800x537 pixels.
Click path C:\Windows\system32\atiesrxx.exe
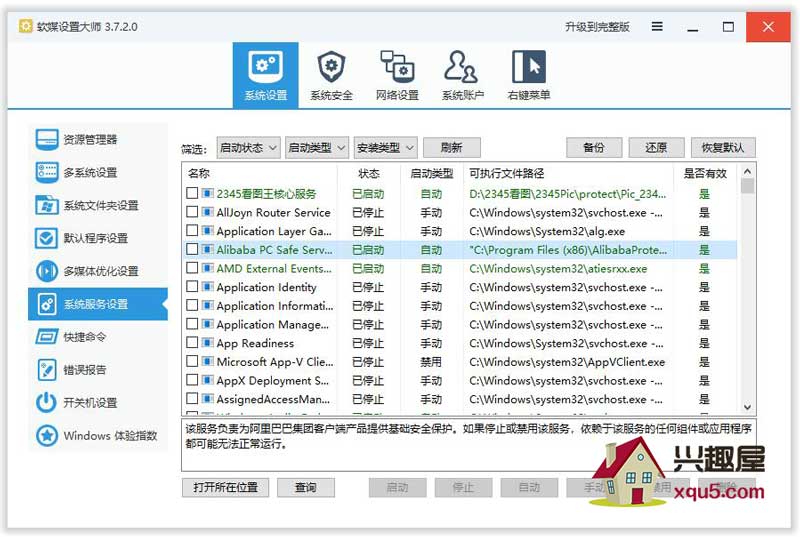558,268
